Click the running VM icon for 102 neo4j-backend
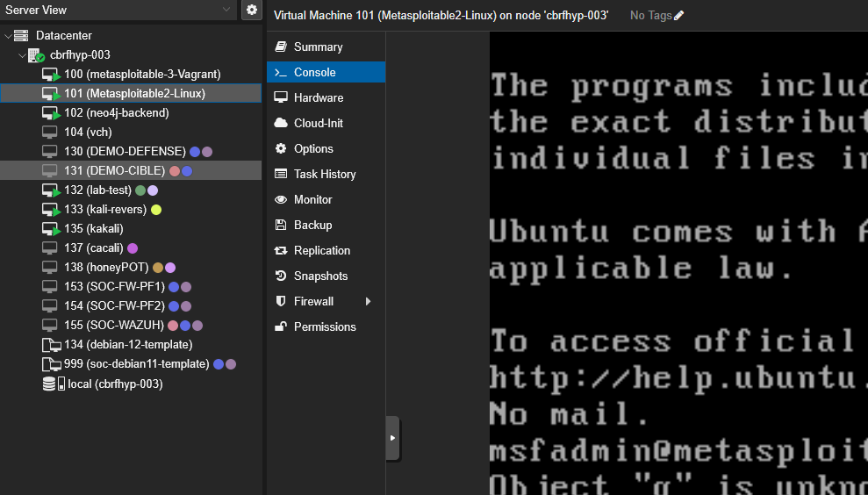This screenshot has width=868, height=495. click(52, 113)
